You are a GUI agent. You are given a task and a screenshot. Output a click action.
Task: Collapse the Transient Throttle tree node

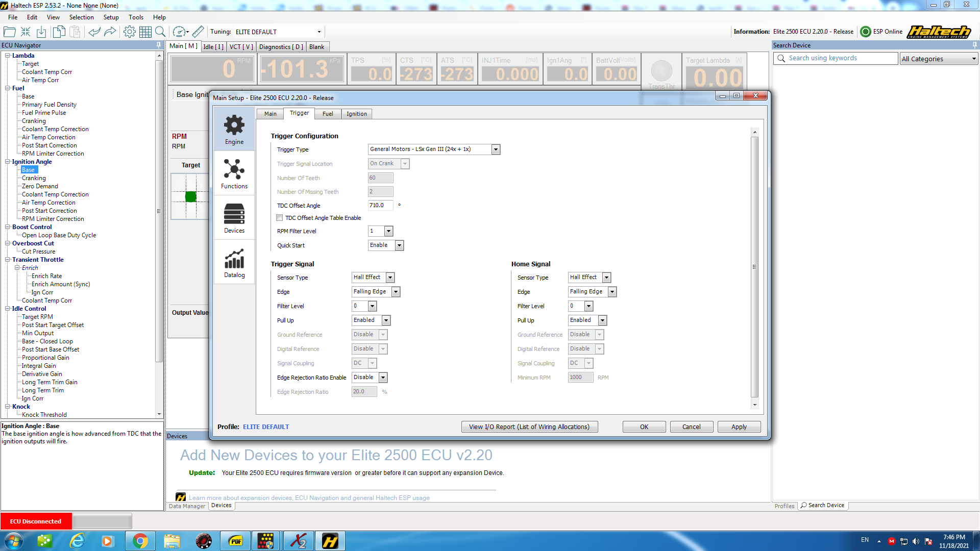coord(7,260)
